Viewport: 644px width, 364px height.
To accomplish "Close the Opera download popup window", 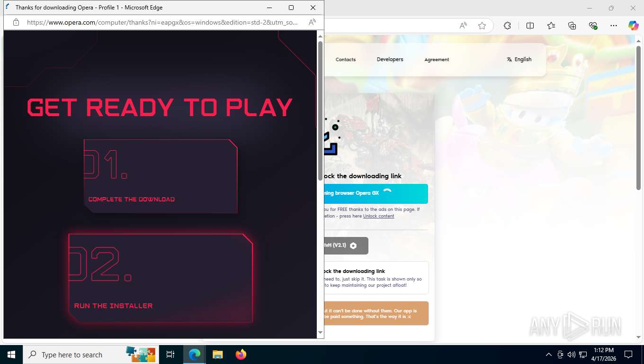I will pos(313,8).
